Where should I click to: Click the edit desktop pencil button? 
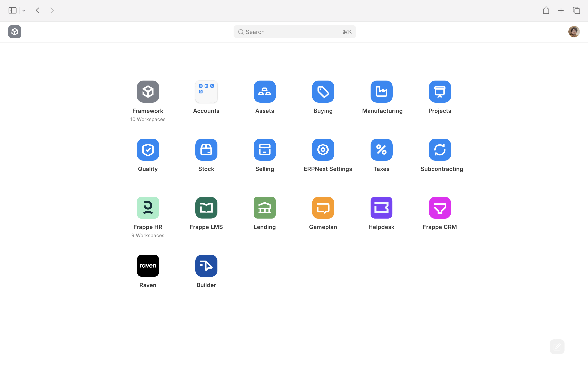click(557, 347)
